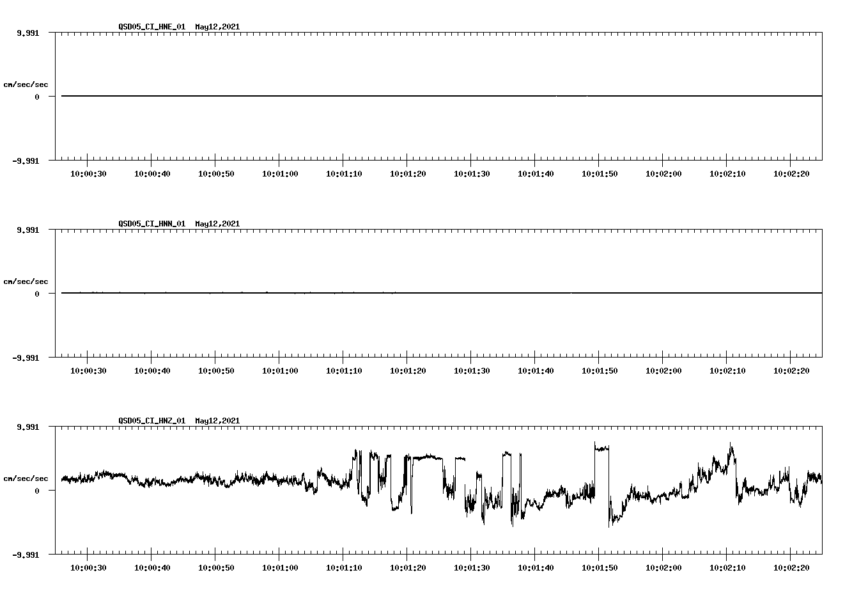This screenshot has height=591, width=868.
Task: Click the cm/sec/sec unit label of HNE plot
Action: coord(26,84)
